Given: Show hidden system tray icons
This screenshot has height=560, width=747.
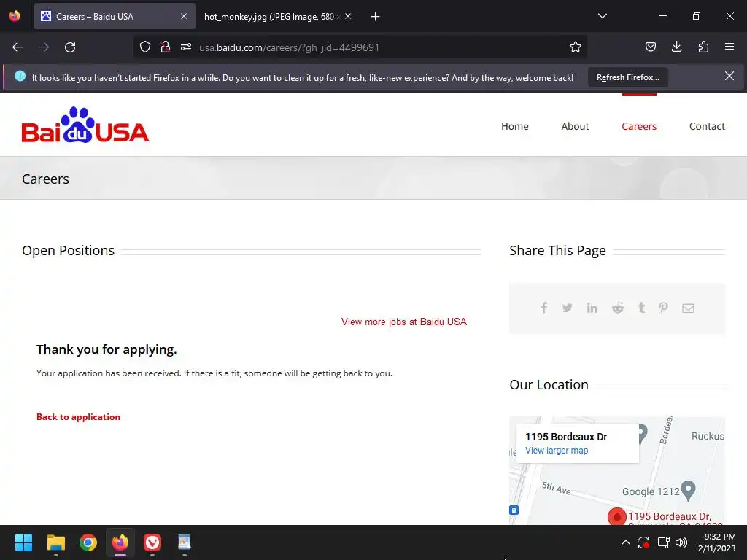Looking at the screenshot, I should [625, 542].
